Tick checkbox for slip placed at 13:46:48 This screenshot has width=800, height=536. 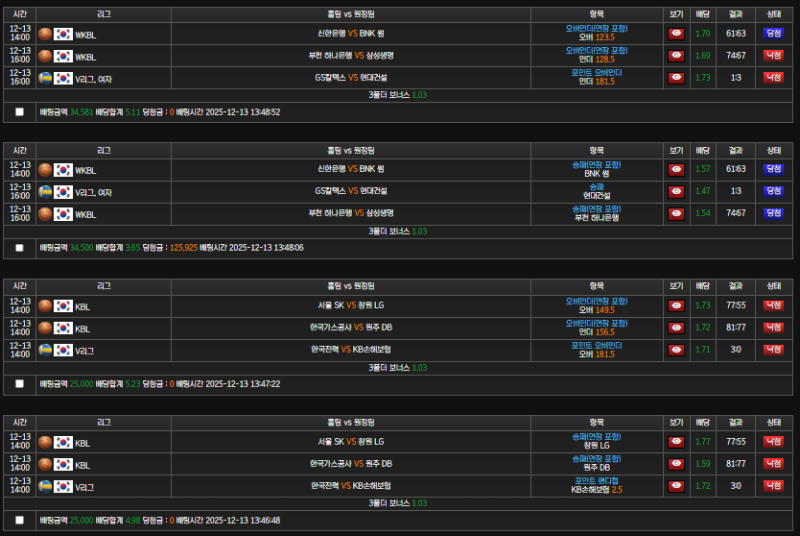(19, 520)
